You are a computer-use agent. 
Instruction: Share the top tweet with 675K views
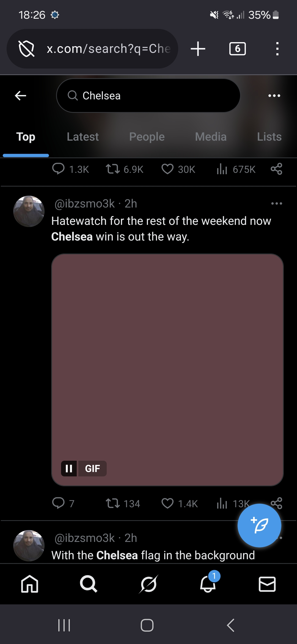tap(276, 169)
